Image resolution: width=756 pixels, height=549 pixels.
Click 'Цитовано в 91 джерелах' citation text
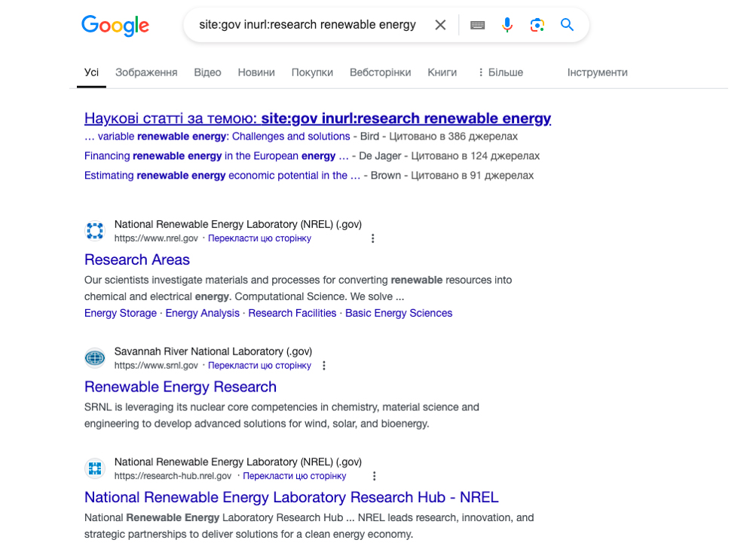473,175
